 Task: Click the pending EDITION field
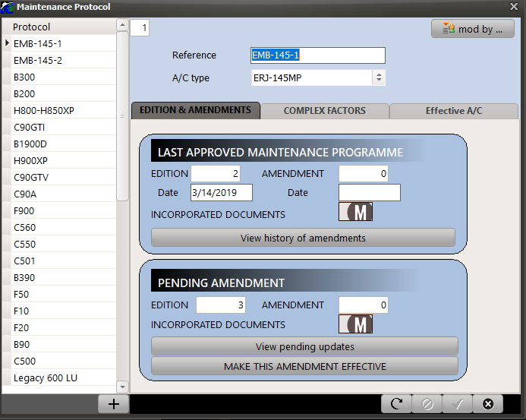pos(221,305)
